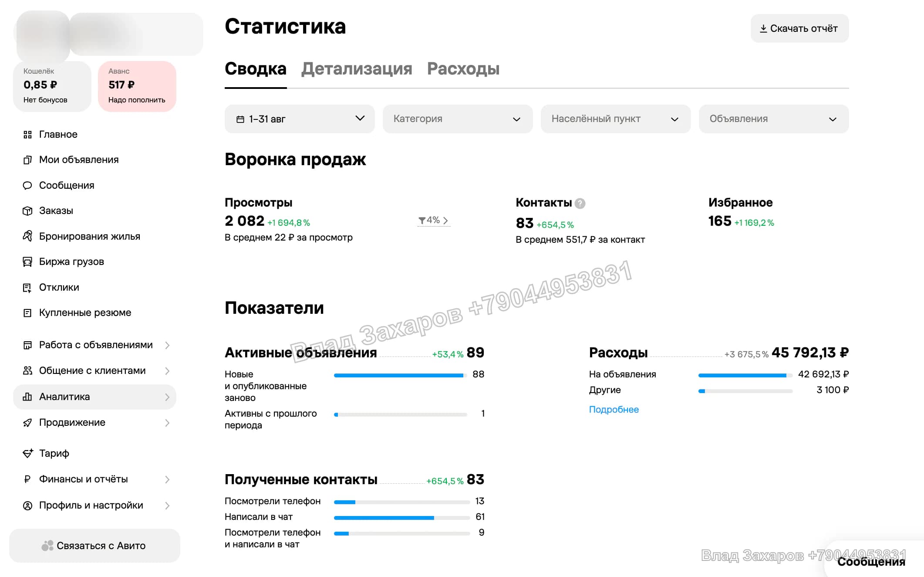The height and width of the screenshot is (577, 924).
Task: Expand the Общение с клиентами chevron
Action: (x=167, y=371)
